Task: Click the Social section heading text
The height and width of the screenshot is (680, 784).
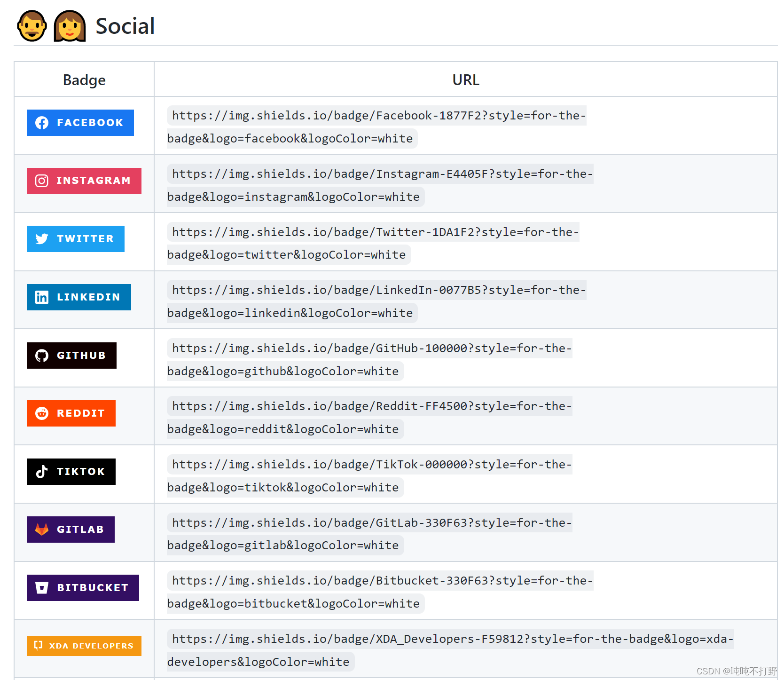Action: coord(125,26)
